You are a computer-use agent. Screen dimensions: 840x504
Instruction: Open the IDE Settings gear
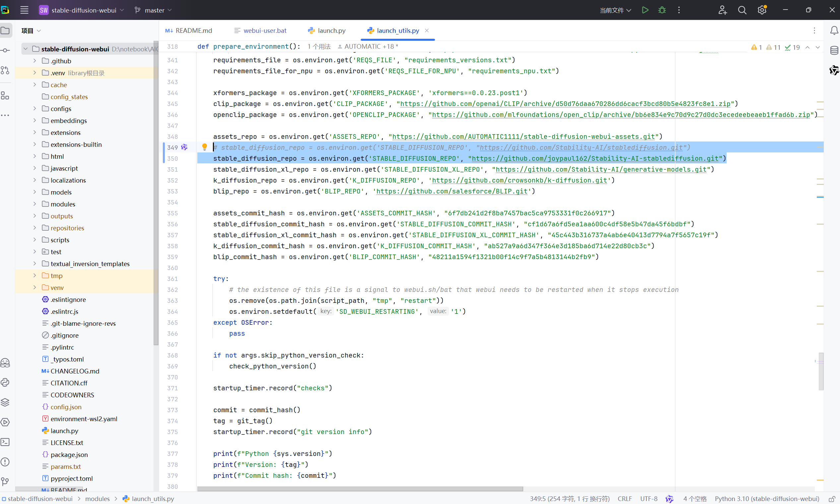pyautogui.click(x=762, y=10)
